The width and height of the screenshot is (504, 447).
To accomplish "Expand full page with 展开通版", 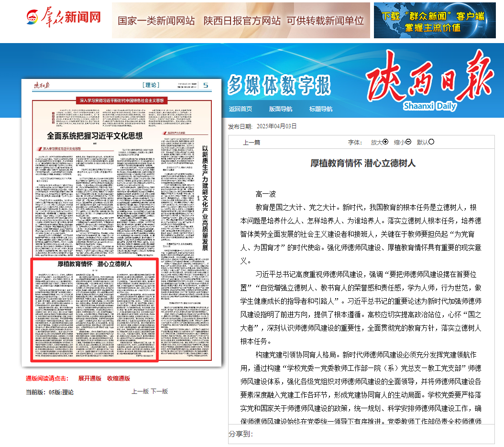I will [x=90, y=378].
